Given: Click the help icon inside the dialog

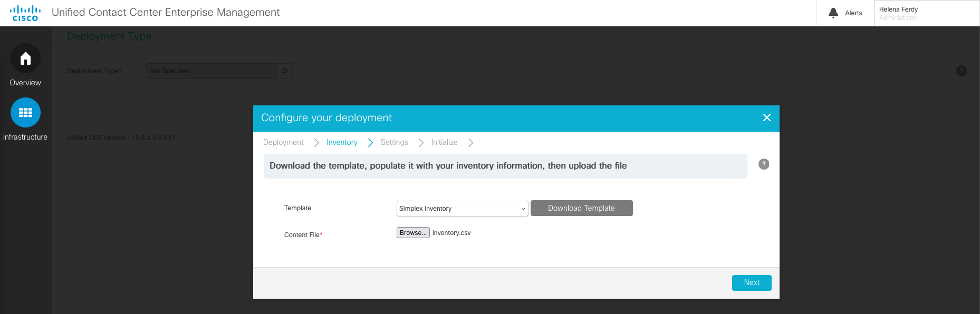Looking at the screenshot, I should [x=763, y=164].
